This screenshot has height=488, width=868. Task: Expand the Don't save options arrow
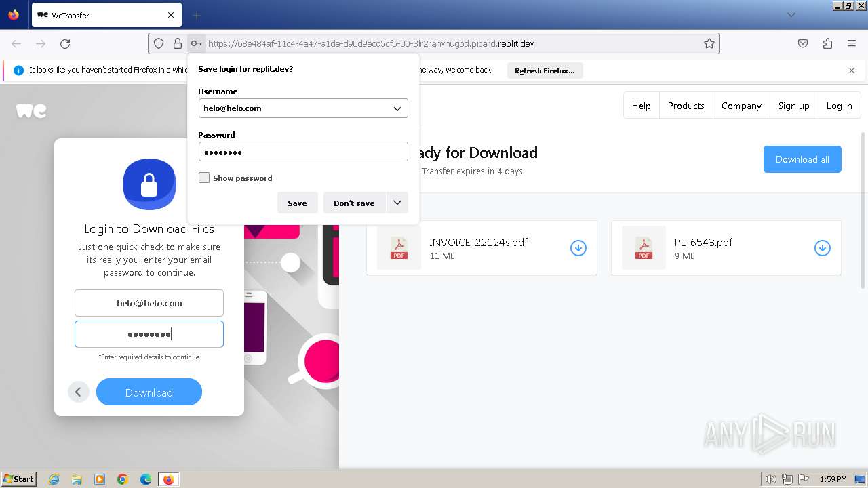tap(397, 203)
